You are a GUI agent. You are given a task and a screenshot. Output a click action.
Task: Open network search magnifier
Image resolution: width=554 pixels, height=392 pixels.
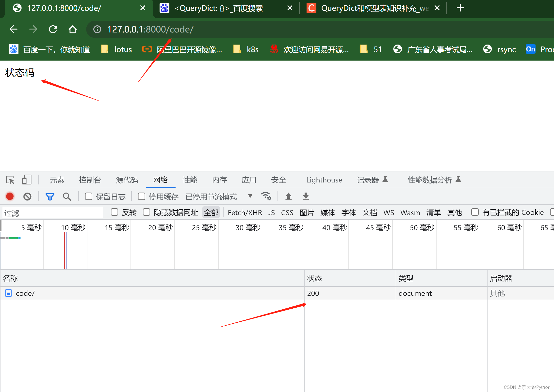pos(67,196)
